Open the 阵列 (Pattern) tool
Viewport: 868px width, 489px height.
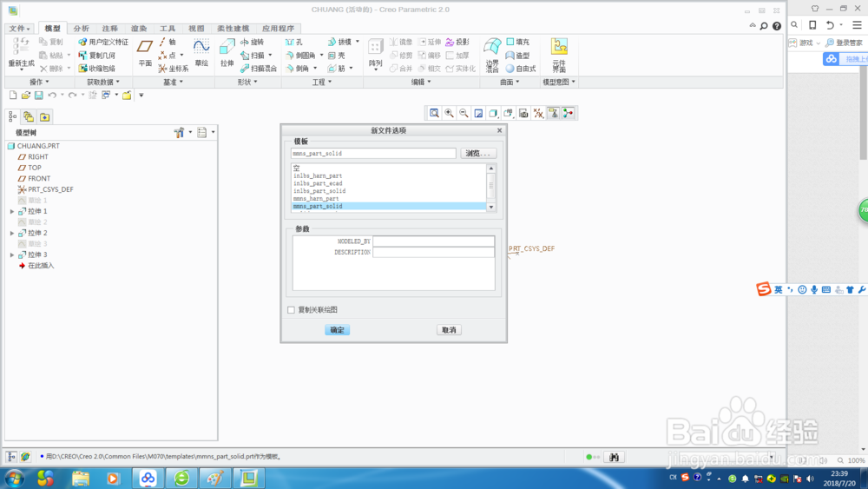click(375, 54)
